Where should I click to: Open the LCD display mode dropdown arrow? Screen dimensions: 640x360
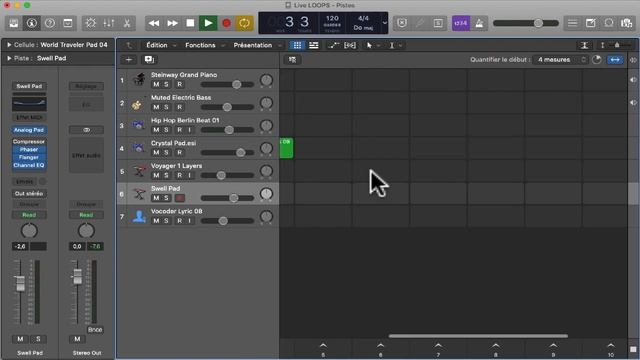(384, 23)
